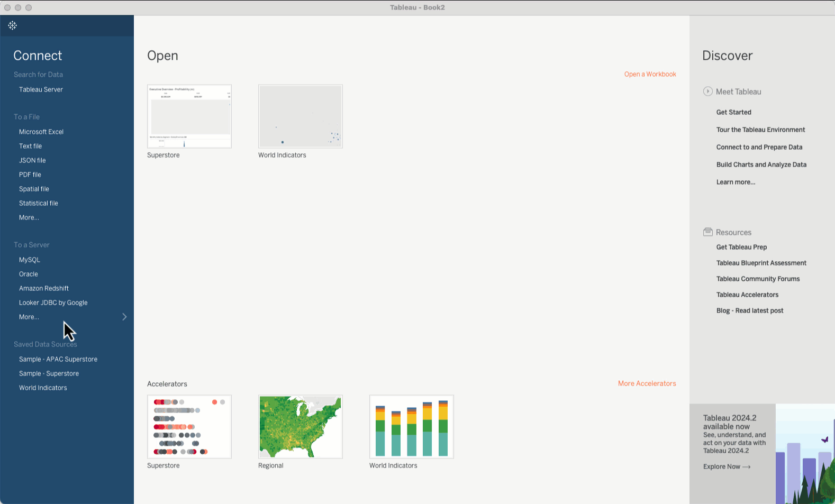Connect to Microsoft Excel file

[41, 132]
